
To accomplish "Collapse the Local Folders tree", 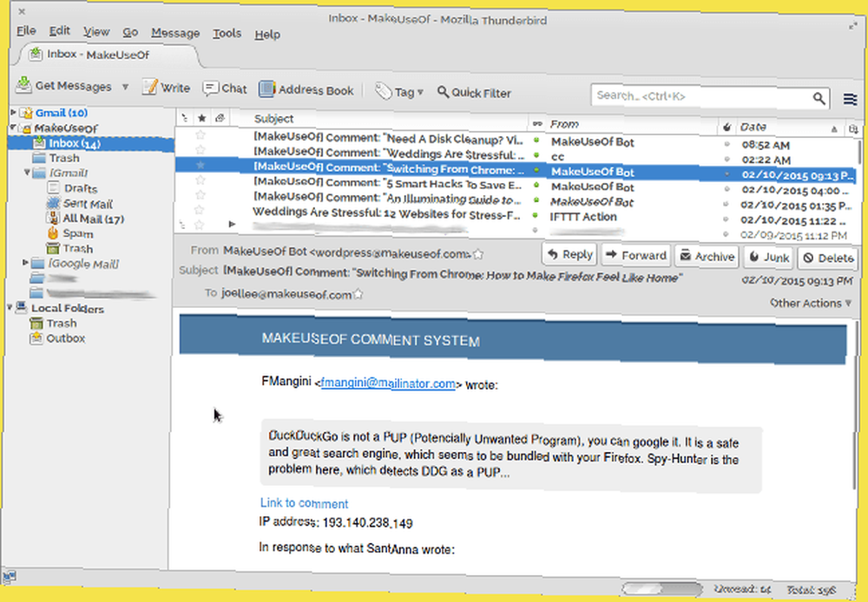I will (x=10, y=307).
